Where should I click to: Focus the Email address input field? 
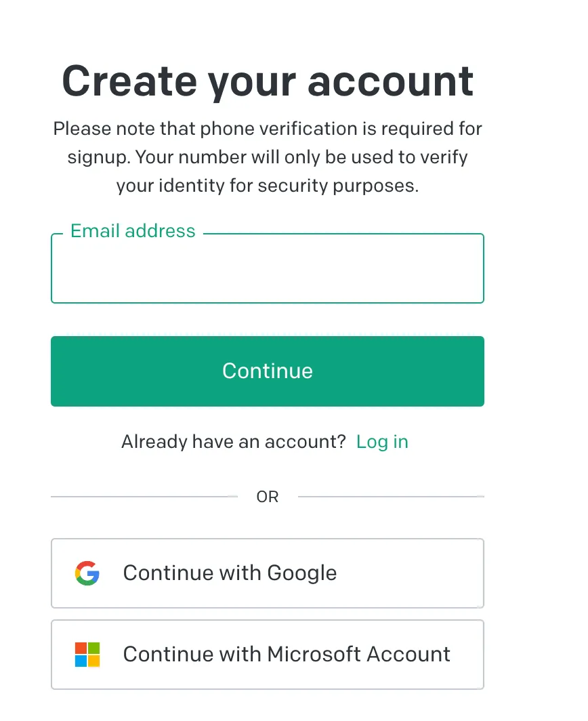267,271
